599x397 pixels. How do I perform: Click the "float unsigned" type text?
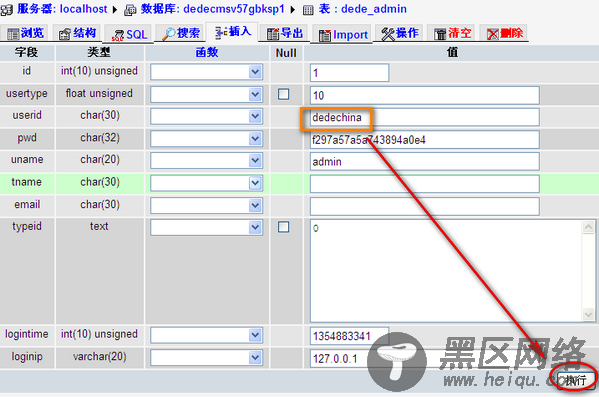click(99, 93)
